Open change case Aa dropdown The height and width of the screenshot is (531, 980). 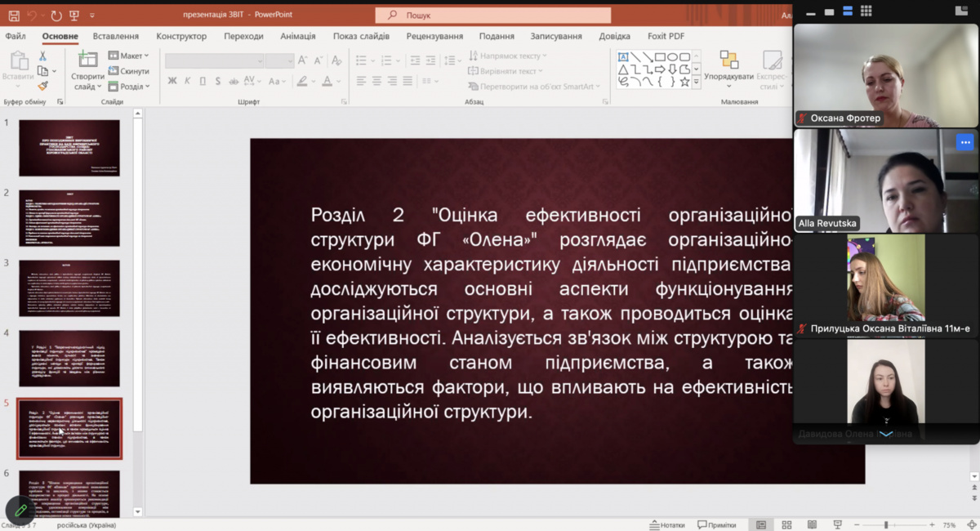(x=278, y=81)
